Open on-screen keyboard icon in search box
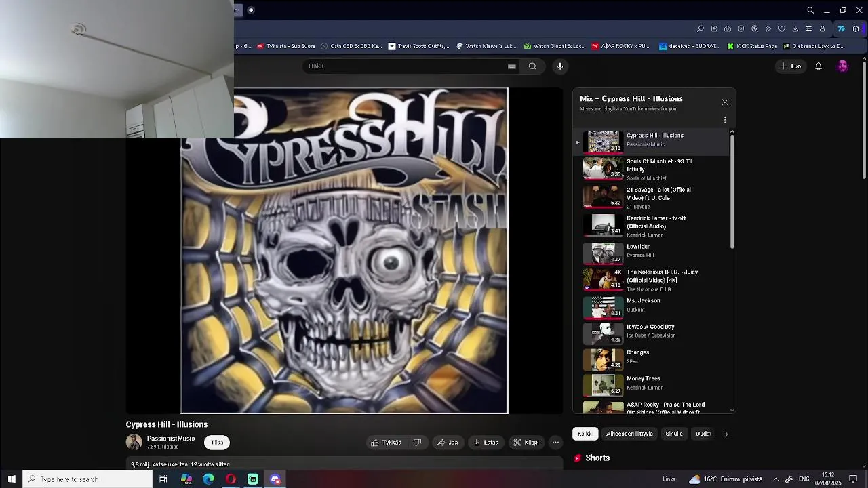Image resolution: width=868 pixels, height=488 pixels. (512, 66)
